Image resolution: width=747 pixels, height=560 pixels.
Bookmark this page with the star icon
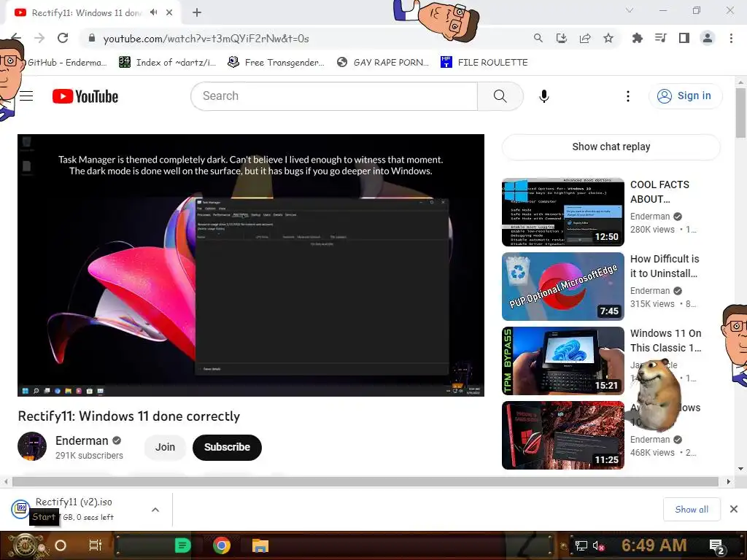608,38
